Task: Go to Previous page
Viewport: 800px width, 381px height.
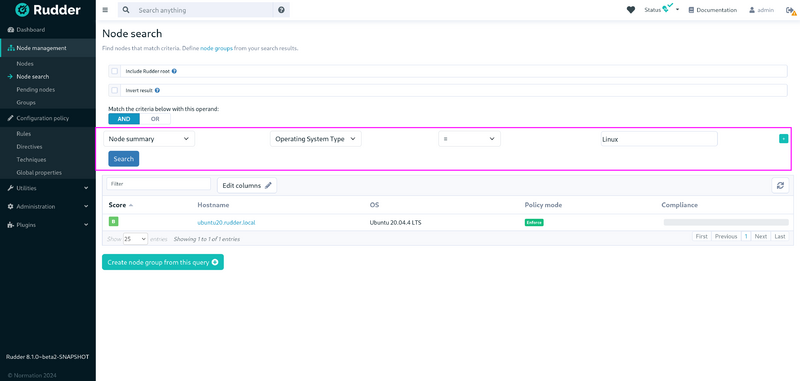Action: 726,237
